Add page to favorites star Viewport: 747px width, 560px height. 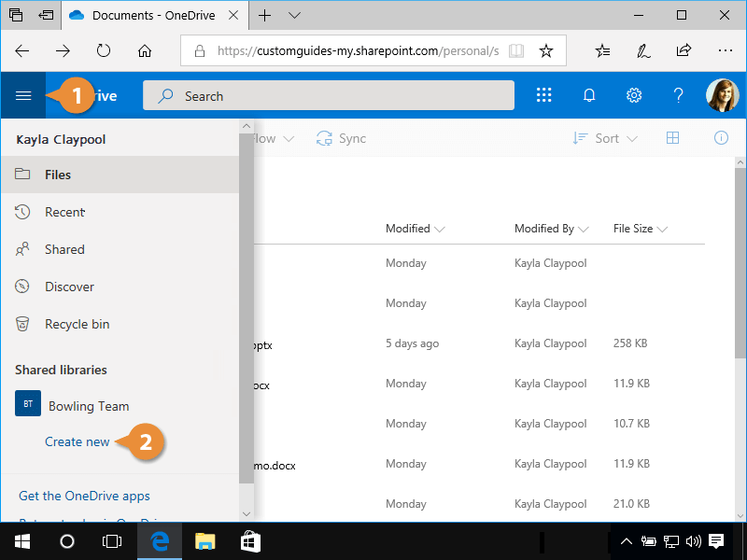click(546, 50)
